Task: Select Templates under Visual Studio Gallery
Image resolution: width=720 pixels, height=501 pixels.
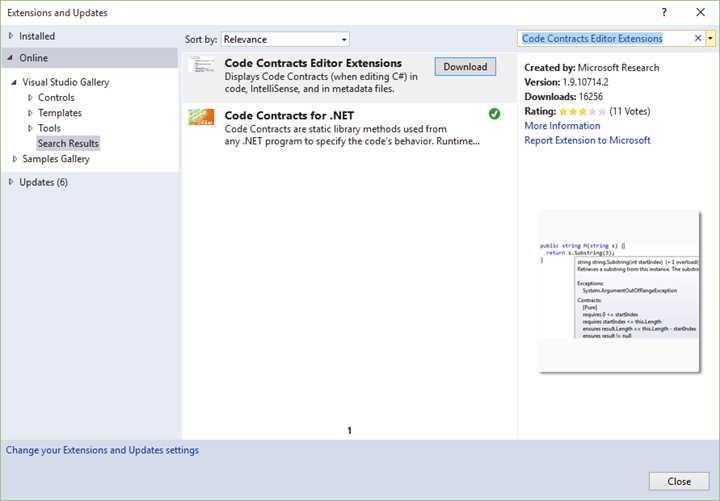Action: 60,113
